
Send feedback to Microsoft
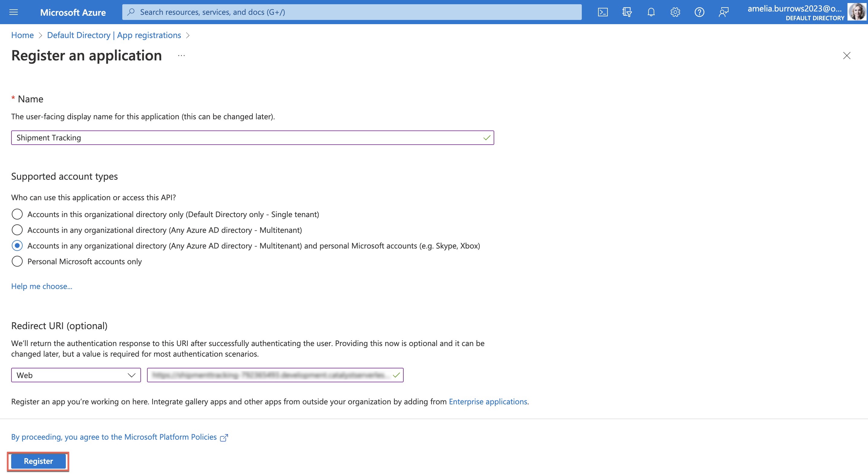[723, 12]
